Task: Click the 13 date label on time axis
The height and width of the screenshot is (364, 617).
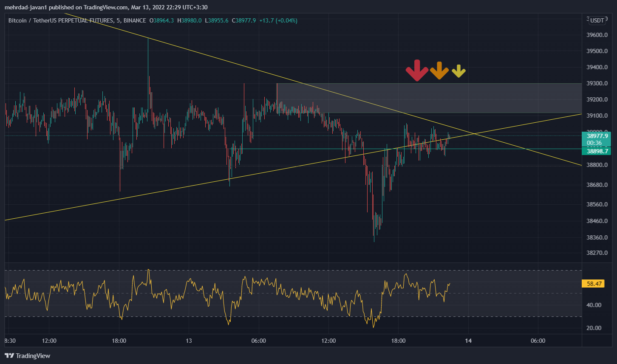Action: [189, 341]
